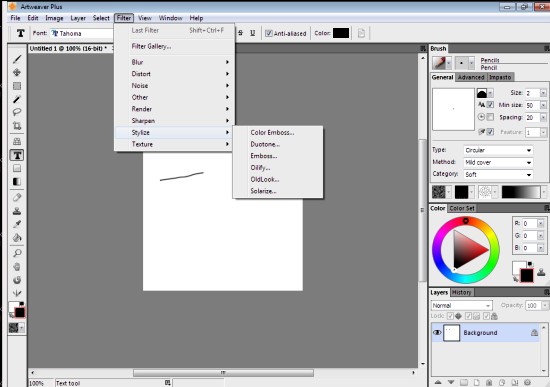Switch to the Advanced brush tab

(x=471, y=77)
